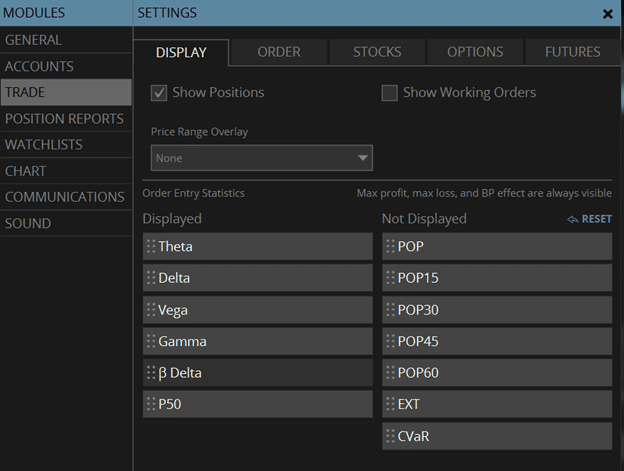
Task: Select the CHART module in sidebar
Action: 26,171
